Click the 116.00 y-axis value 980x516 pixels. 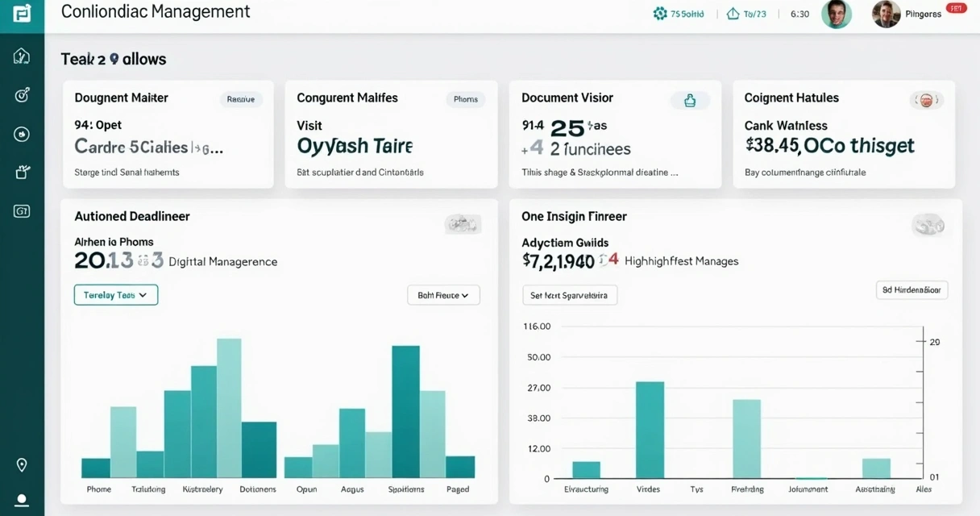tap(537, 327)
